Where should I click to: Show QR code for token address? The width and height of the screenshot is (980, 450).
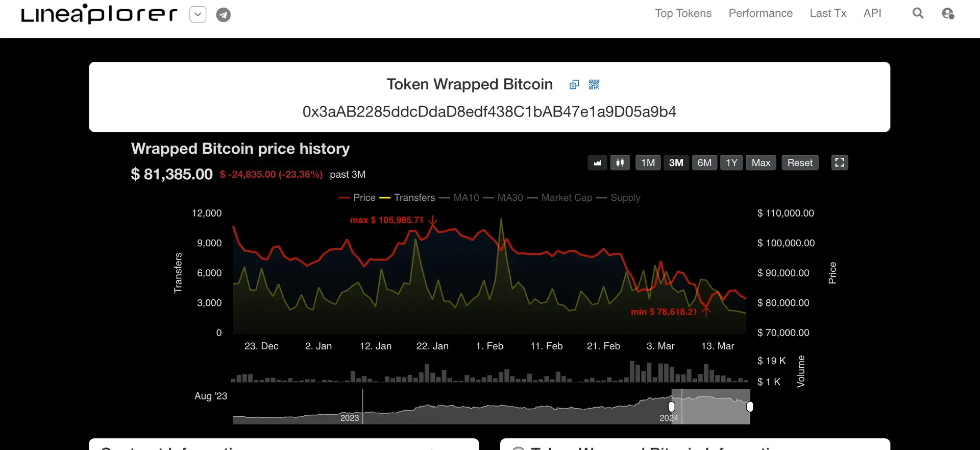(x=594, y=85)
